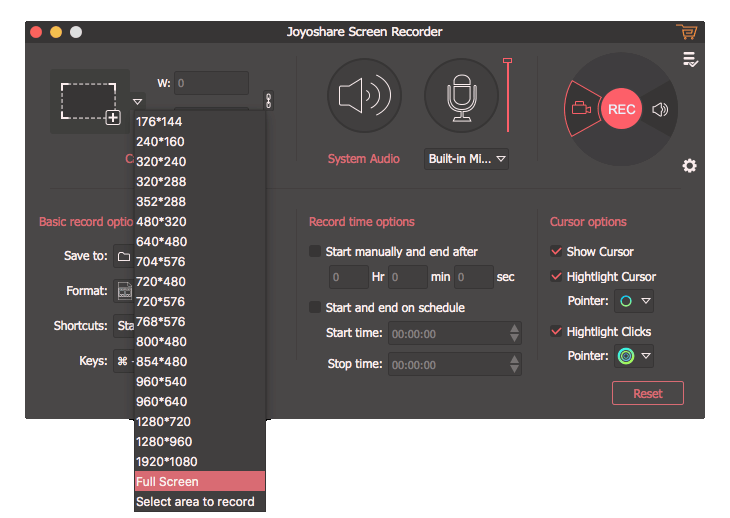Viewport: 730px width, 518px height.
Task: Click the Stop time field
Action: pyautogui.click(x=454, y=364)
